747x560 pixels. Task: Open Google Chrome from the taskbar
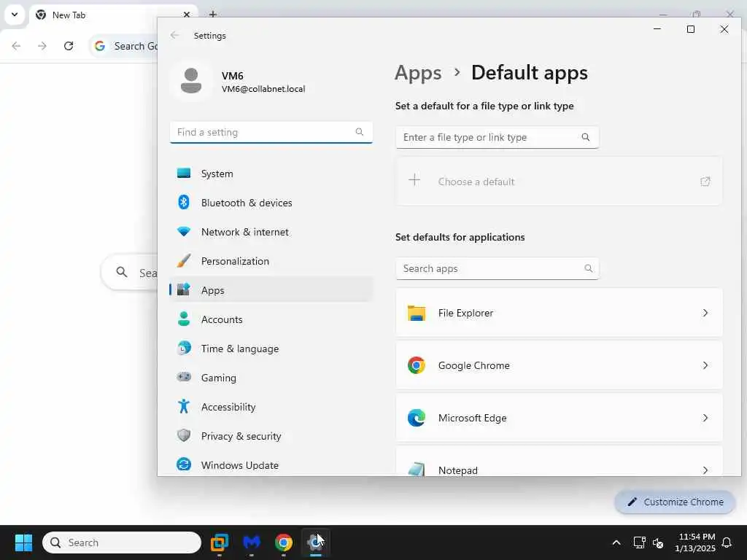[x=284, y=542]
